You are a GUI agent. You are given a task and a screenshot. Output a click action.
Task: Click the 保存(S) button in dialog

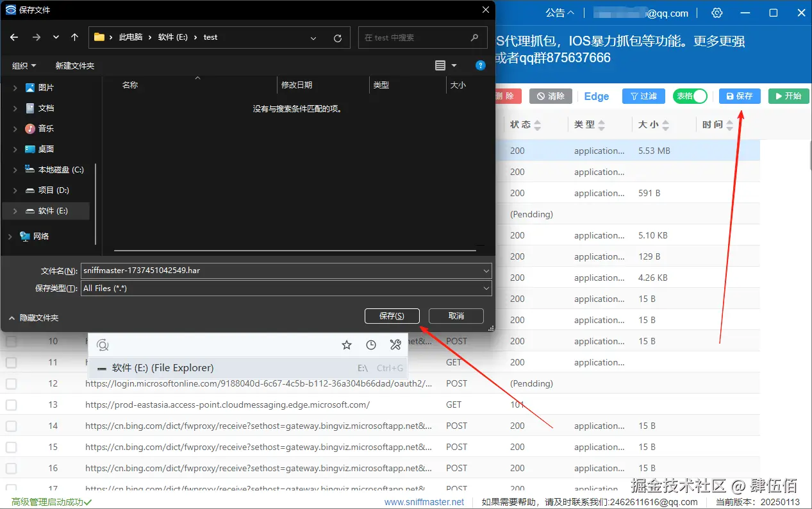point(392,315)
